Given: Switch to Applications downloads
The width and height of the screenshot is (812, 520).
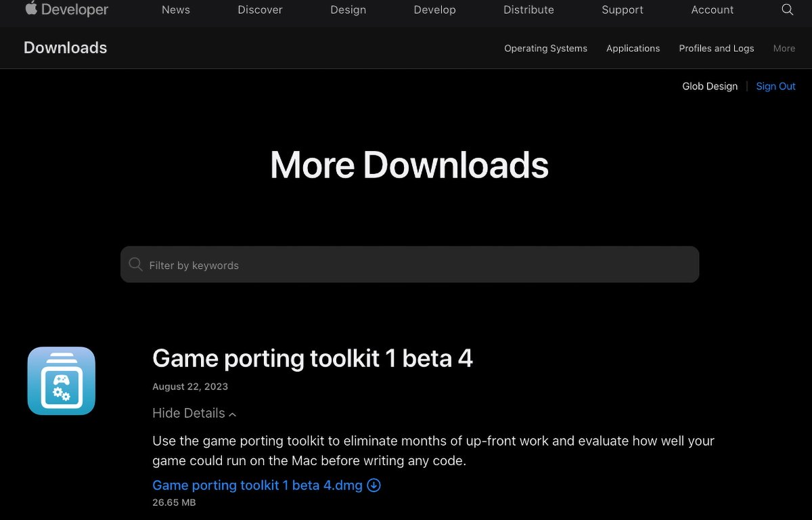Looking at the screenshot, I should click(x=633, y=48).
